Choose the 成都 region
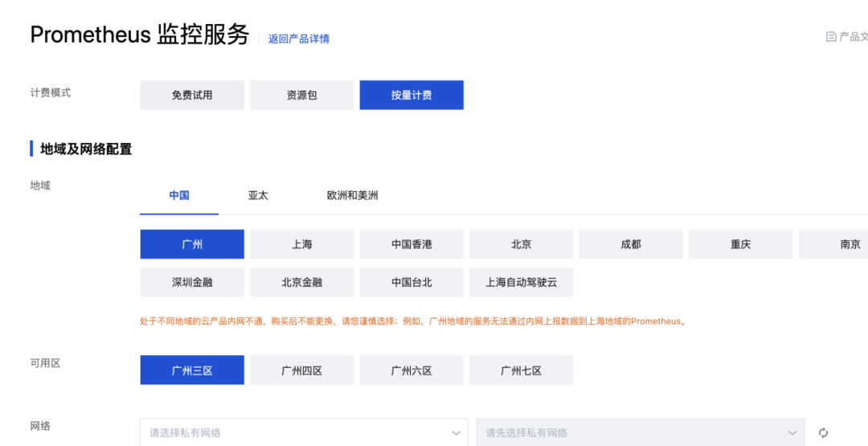Screen dimensions: 868x446 point(631,244)
